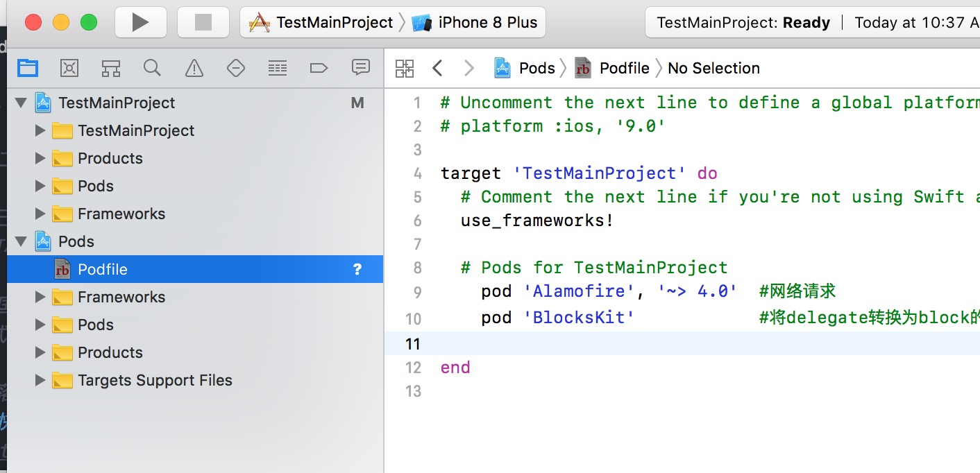The width and height of the screenshot is (980, 473).
Task: Open the Source Control navigator
Action: point(69,68)
